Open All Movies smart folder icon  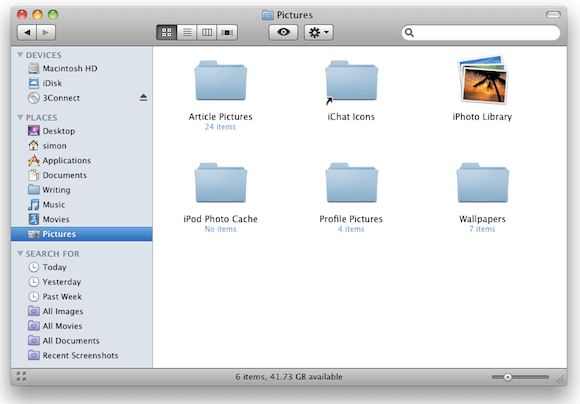pos(34,326)
